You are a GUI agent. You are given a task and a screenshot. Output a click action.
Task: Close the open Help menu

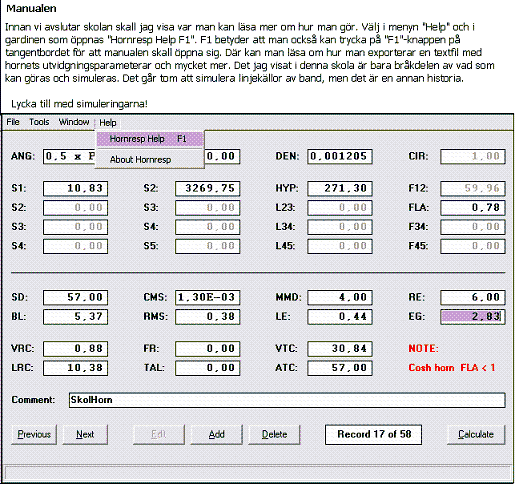108,123
